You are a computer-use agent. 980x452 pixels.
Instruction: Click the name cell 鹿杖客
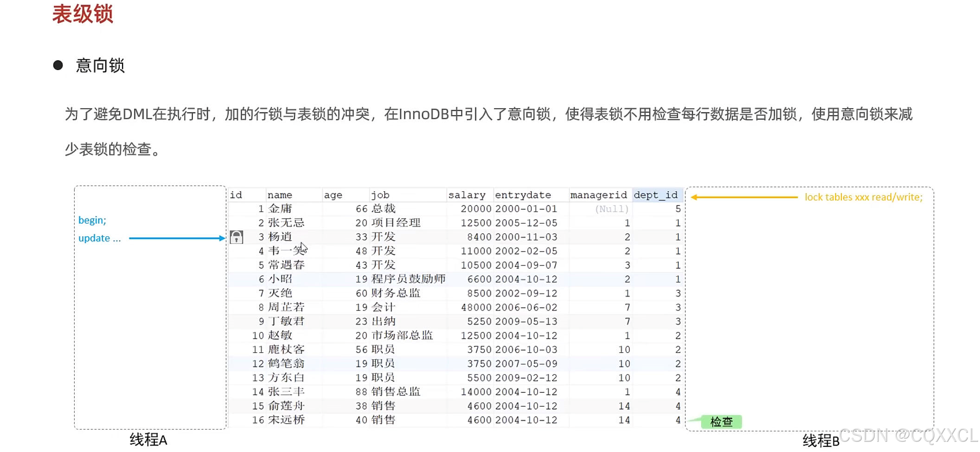[286, 349]
